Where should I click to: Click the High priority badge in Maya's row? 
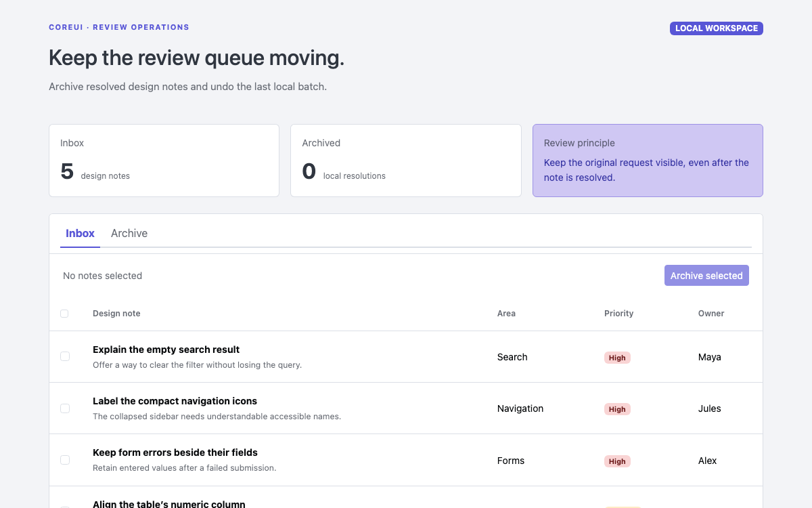coord(617,358)
